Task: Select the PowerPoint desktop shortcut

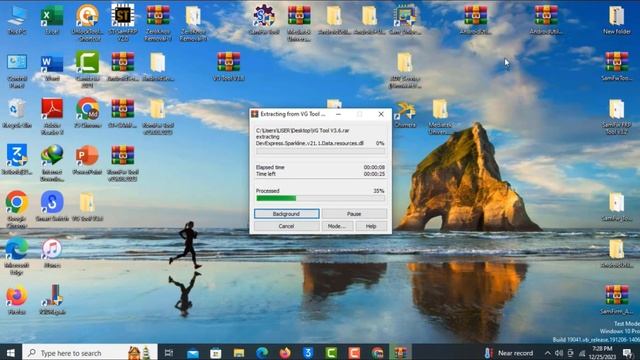Action: [87, 160]
